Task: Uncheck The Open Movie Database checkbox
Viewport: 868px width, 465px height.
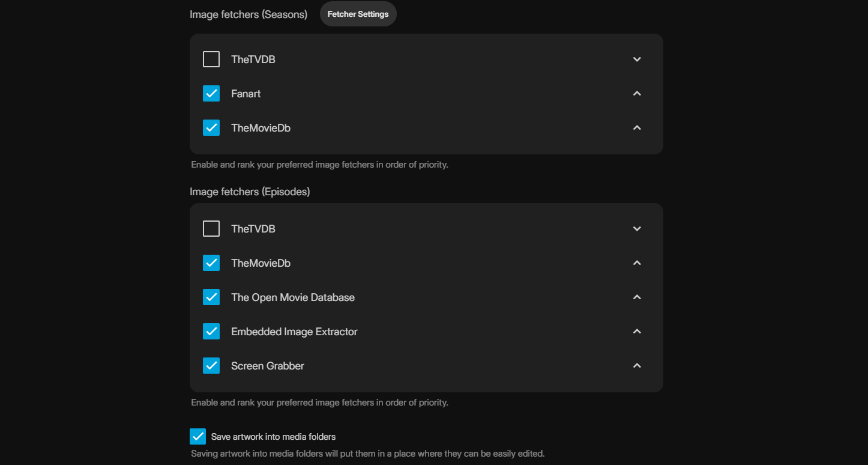Action: 211,297
